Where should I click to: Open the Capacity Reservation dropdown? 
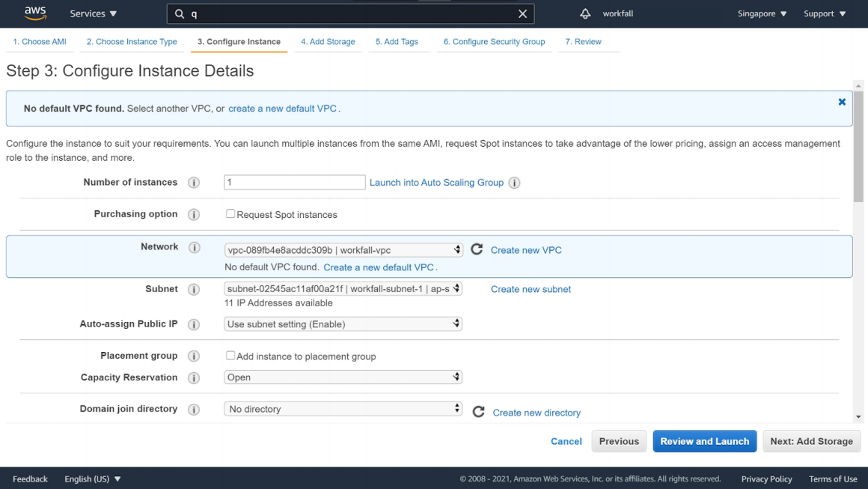(x=343, y=377)
